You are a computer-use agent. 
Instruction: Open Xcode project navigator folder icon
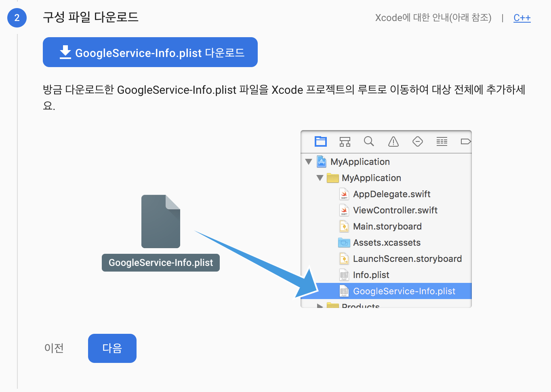pos(321,141)
